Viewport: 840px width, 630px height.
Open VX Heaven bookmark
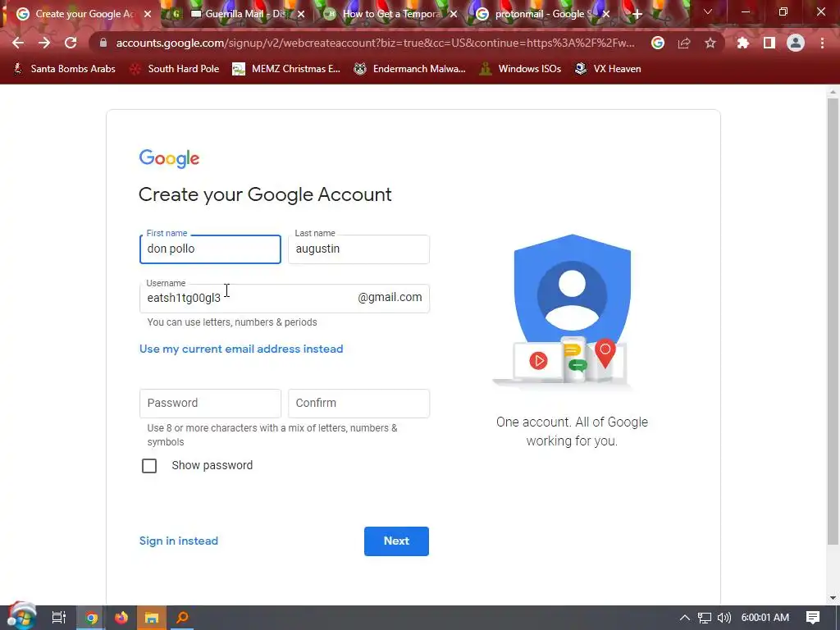(608, 69)
